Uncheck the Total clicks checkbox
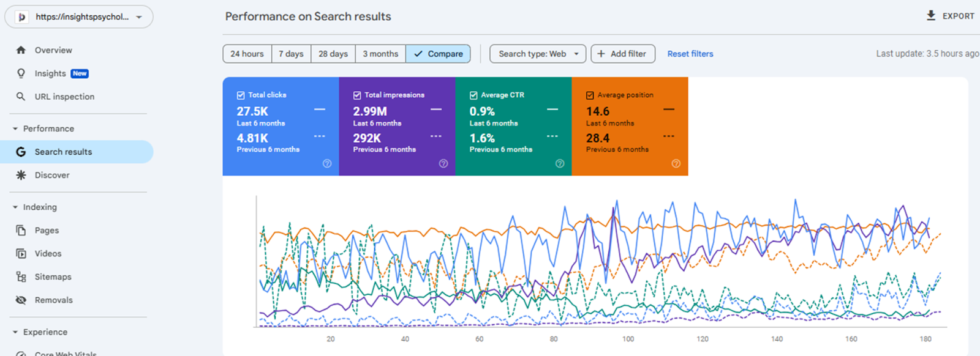 241,95
